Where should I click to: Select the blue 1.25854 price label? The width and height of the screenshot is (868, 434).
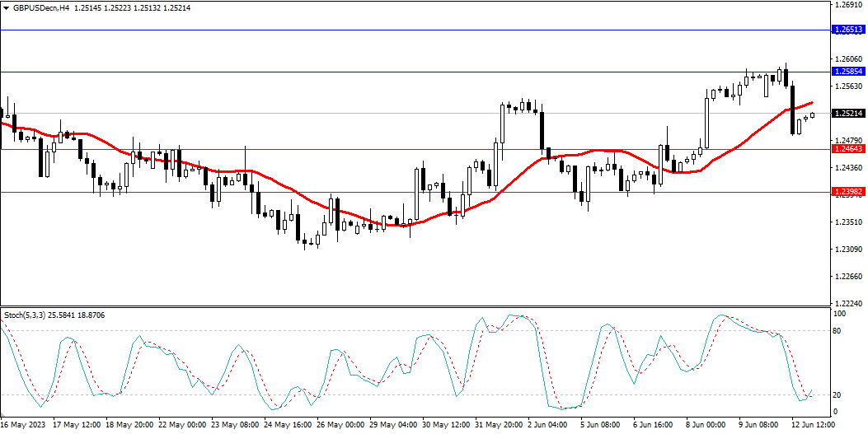click(x=848, y=72)
